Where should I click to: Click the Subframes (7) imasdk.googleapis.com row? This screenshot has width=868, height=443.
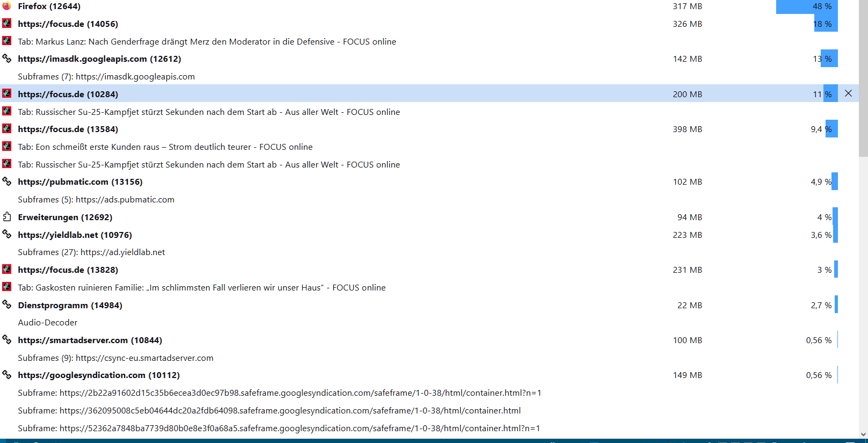click(x=106, y=77)
